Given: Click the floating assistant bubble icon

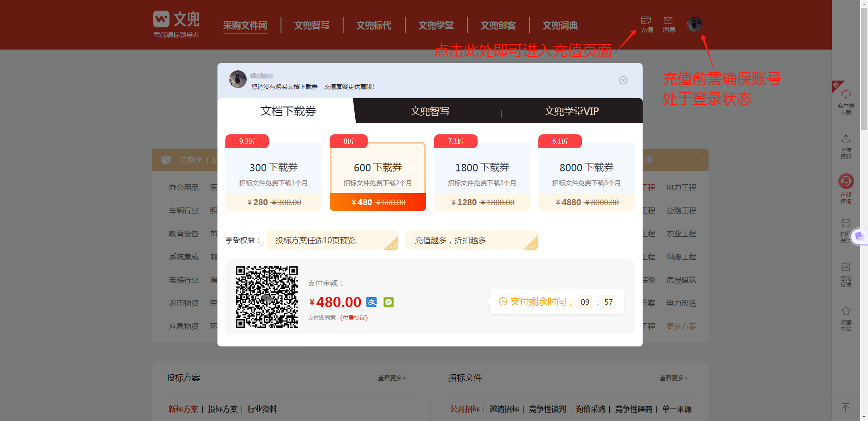Looking at the screenshot, I should (x=859, y=236).
